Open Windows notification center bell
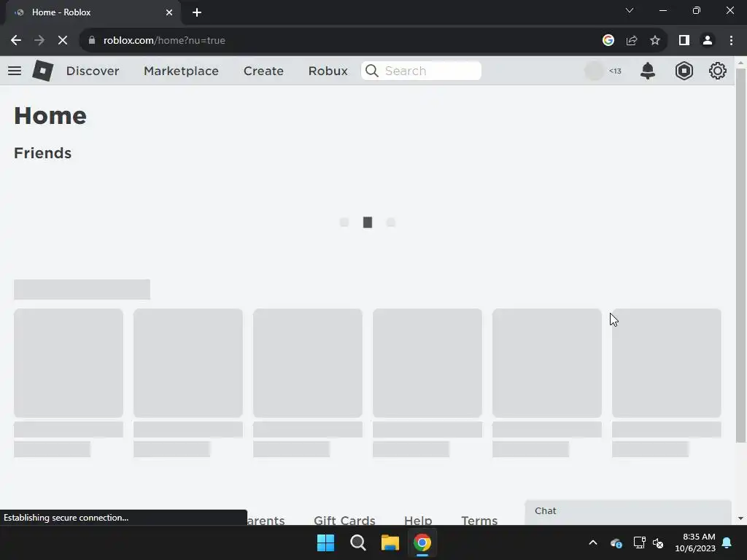 (x=727, y=542)
